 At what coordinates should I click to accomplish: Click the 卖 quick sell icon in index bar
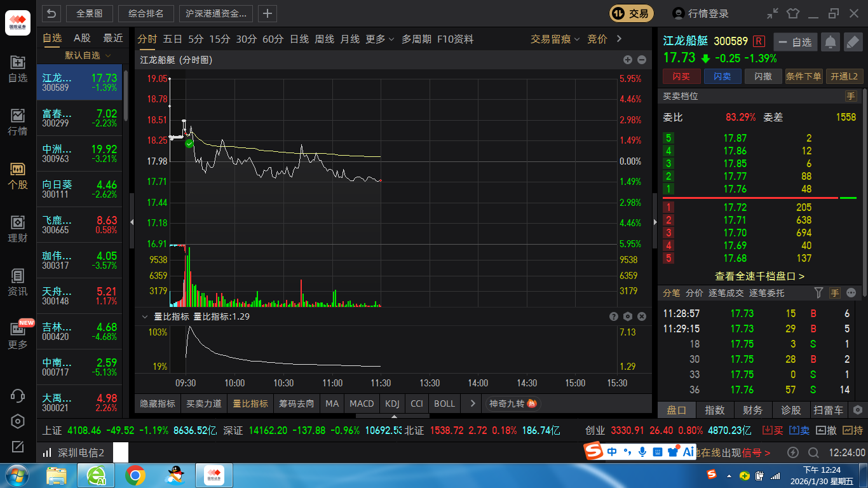(799, 430)
